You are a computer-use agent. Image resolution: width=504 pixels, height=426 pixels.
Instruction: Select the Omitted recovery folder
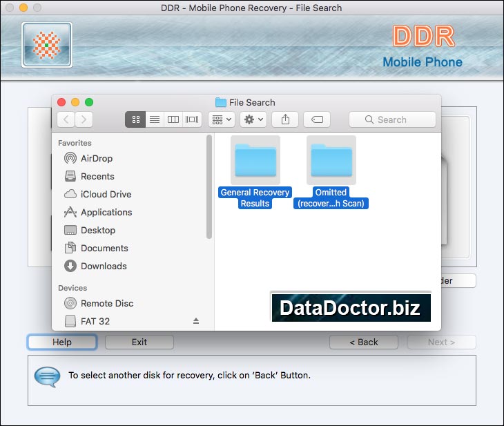[331, 159]
